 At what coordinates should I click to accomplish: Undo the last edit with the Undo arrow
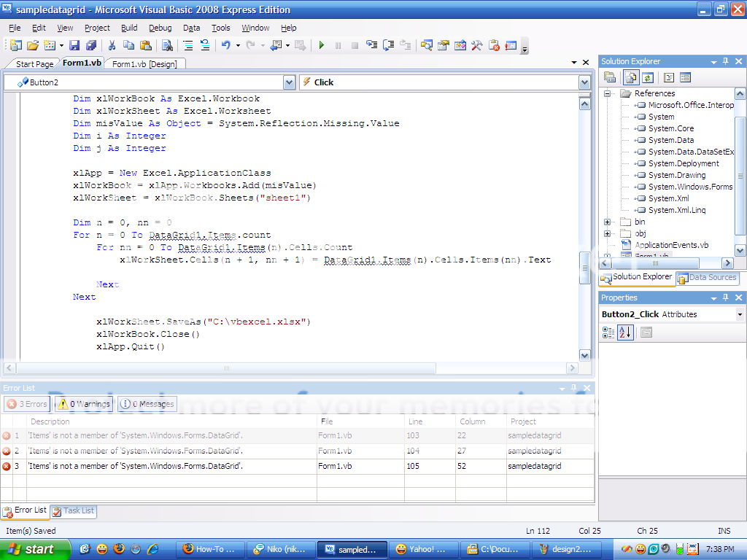(x=226, y=45)
